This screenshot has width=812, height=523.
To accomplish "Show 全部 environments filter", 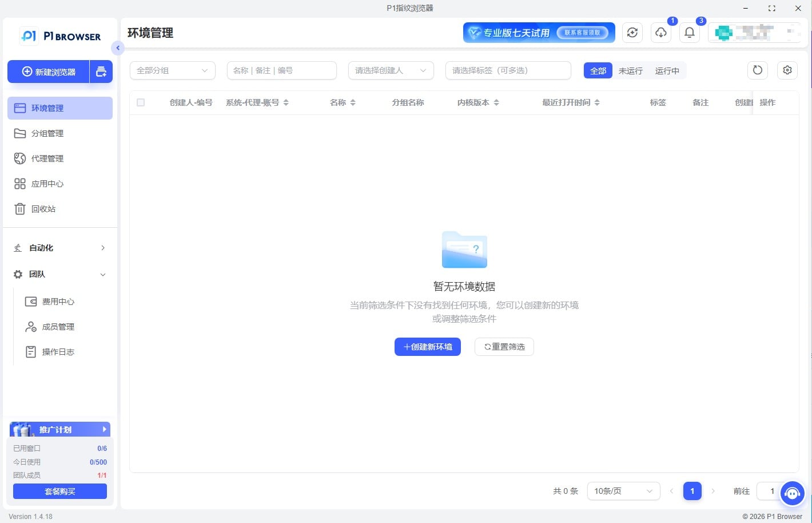I will tap(598, 70).
